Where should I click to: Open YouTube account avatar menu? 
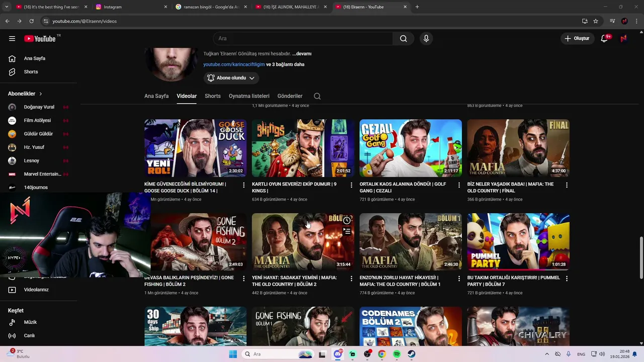(623, 39)
